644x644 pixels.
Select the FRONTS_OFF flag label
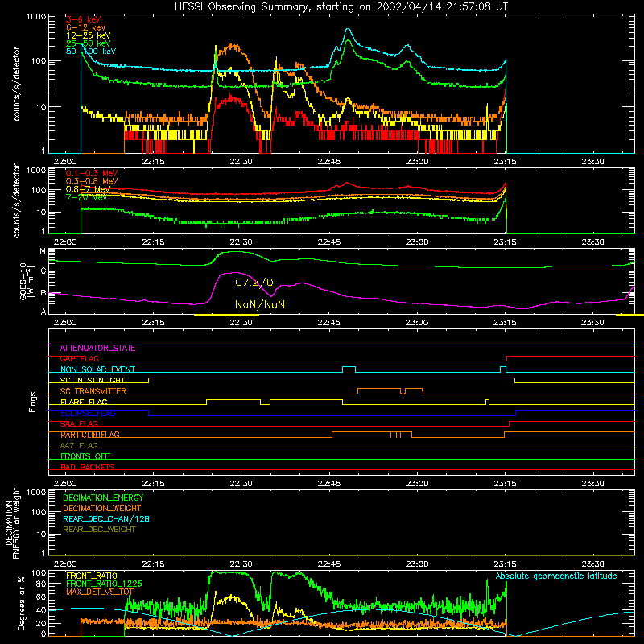(85, 456)
